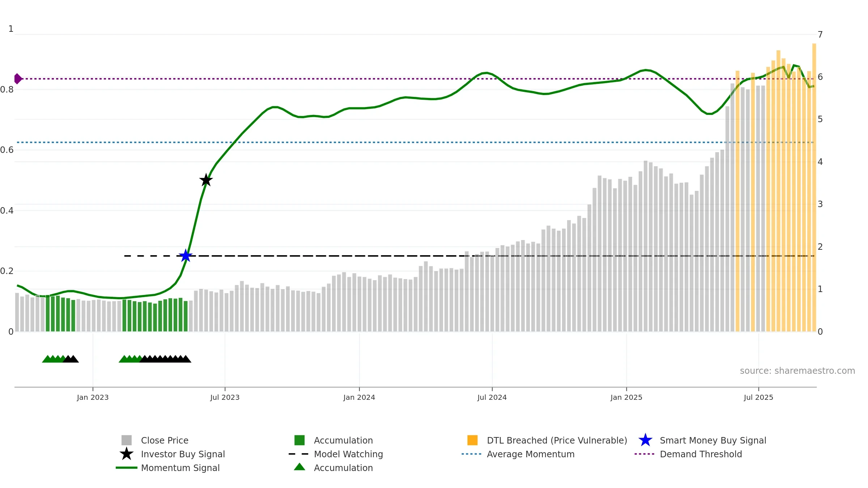Image resolution: width=868 pixels, height=488 pixels.
Task: Click the Jan 2023 axis label
Action: (93, 398)
